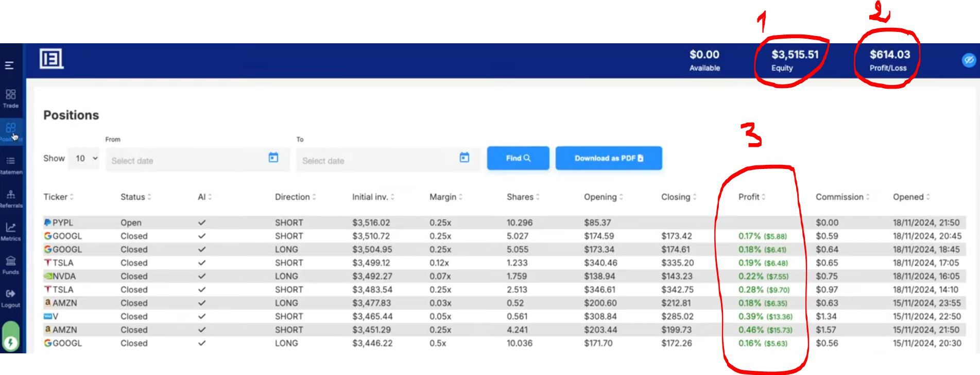Click Available balance $0.00
This screenshot has height=375, width=980.
tap(704, 55)
